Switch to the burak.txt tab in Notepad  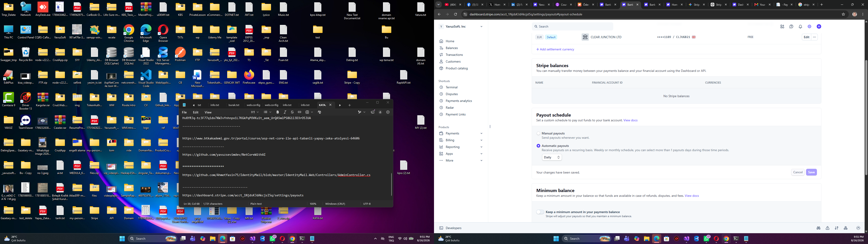(x=234, y=105)
